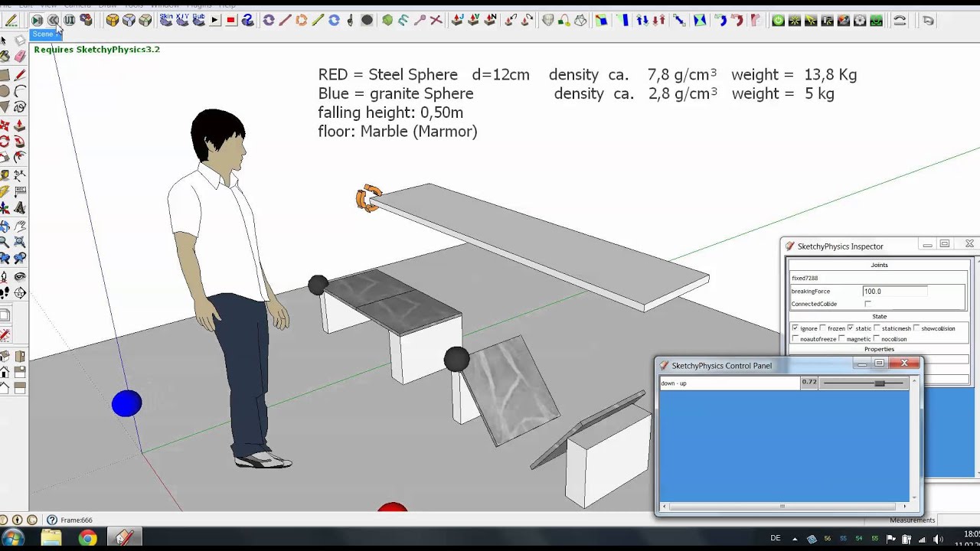Select the Pan hand tool
Screen dimensions: 980x551
20,226
